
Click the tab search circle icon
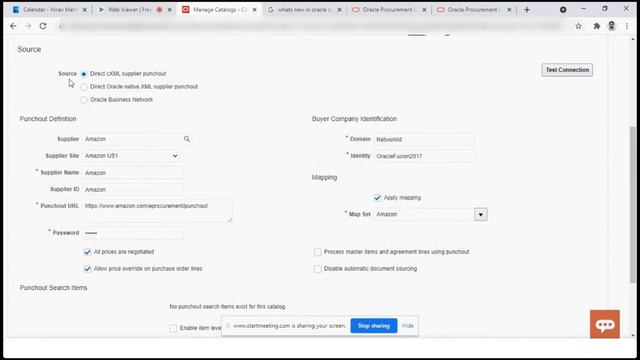pos(563,9)
